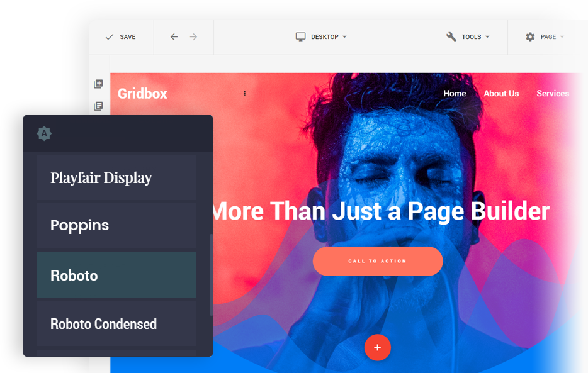Open the library list icon in sidebar

point(98,106)
